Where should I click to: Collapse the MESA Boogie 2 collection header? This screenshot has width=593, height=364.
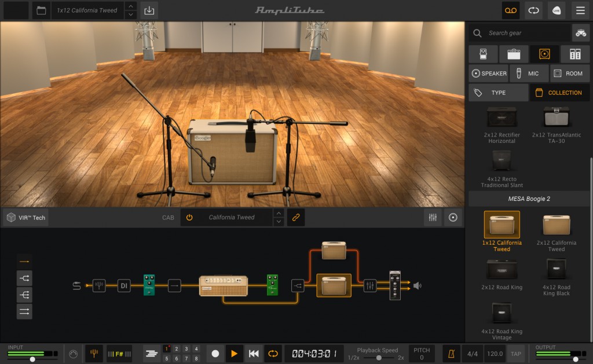[x=529, y=198]
